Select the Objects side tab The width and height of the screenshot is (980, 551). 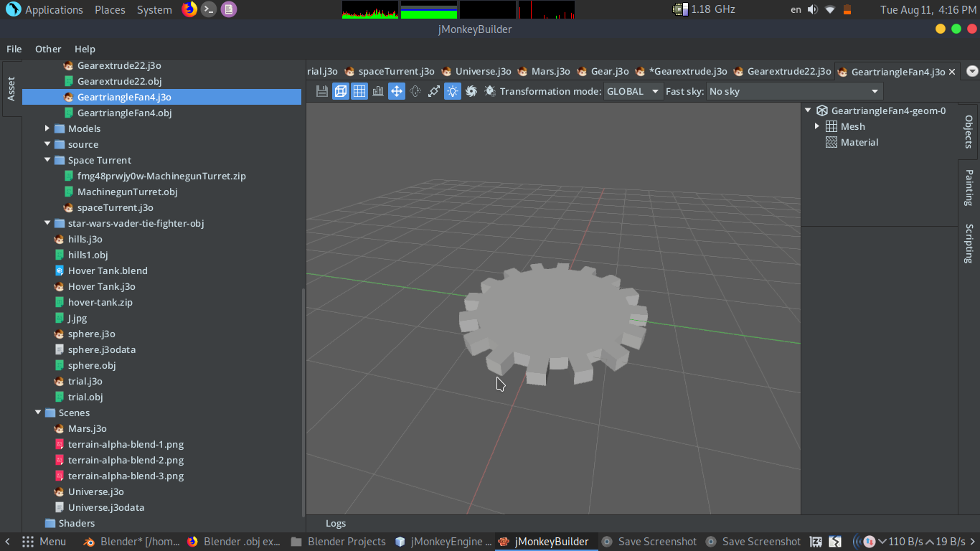click(969, 131)
